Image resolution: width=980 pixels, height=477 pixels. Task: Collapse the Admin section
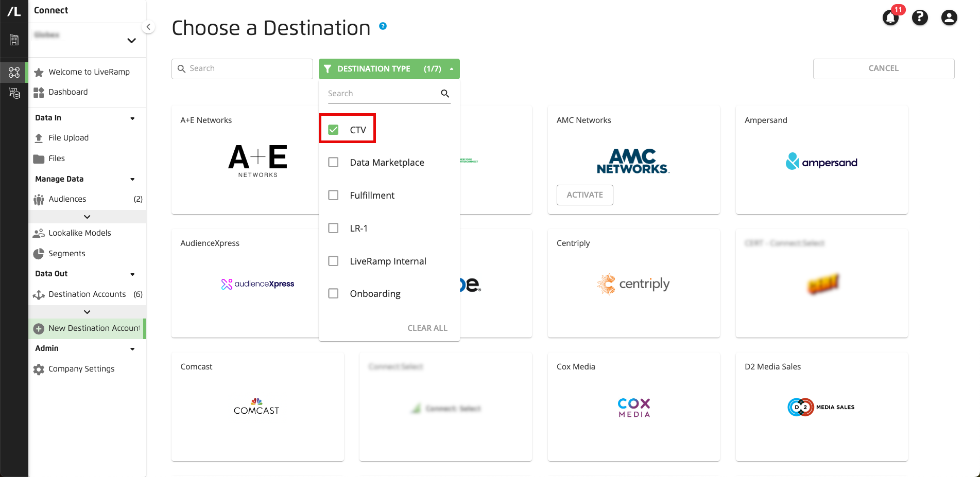pyautogui.click(x=132, y=349)
